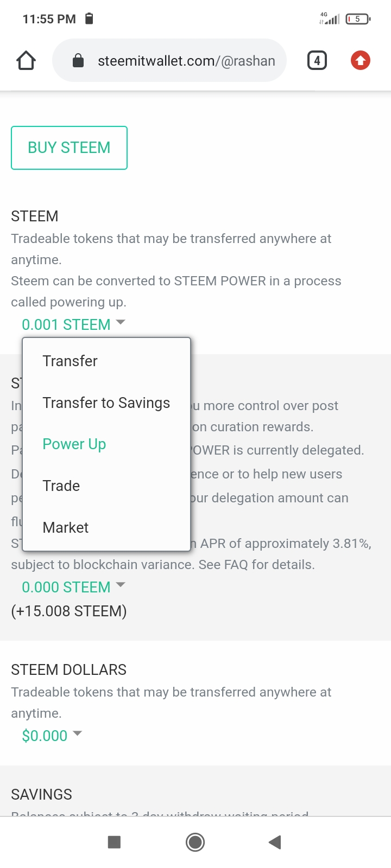
Task: Tap the red browser update arrow icon
Action: coord(361,60)
